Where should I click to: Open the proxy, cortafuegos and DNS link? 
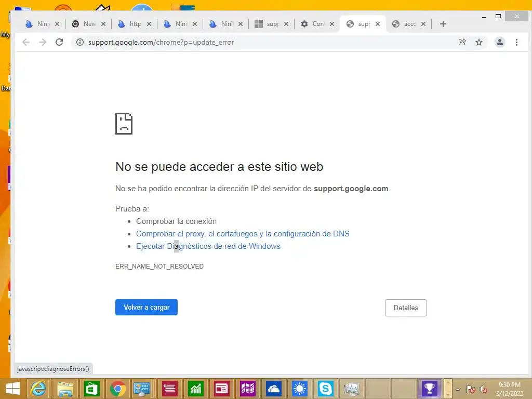243,234
